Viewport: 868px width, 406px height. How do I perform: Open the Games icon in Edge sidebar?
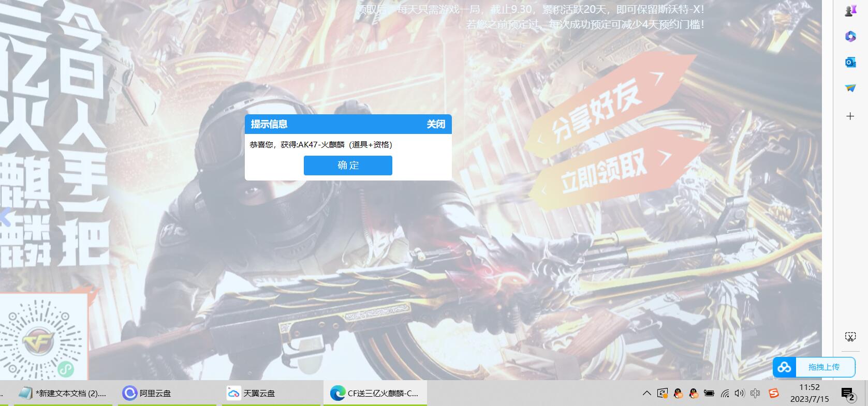(850, 11)
